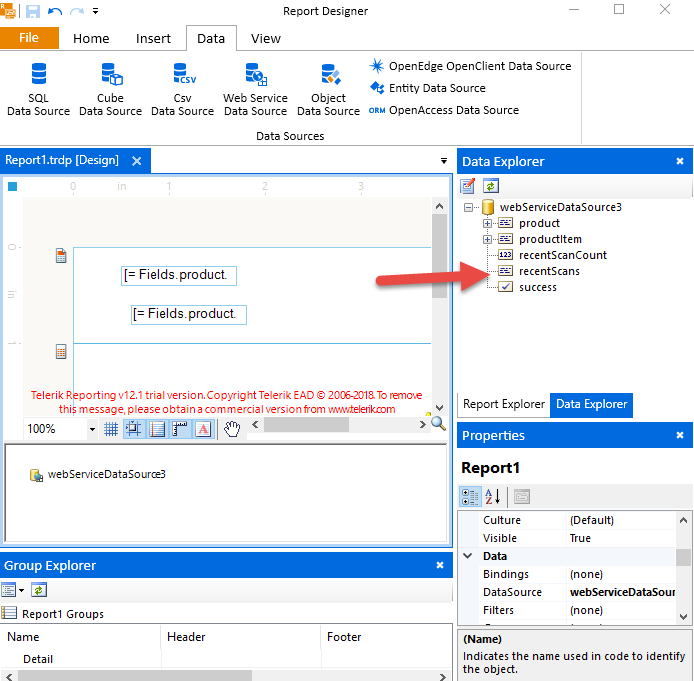The image size is (694, 681).
Task: Collapse the webServiceDataSource3 tree node
Action: click(x=468, y=208)
